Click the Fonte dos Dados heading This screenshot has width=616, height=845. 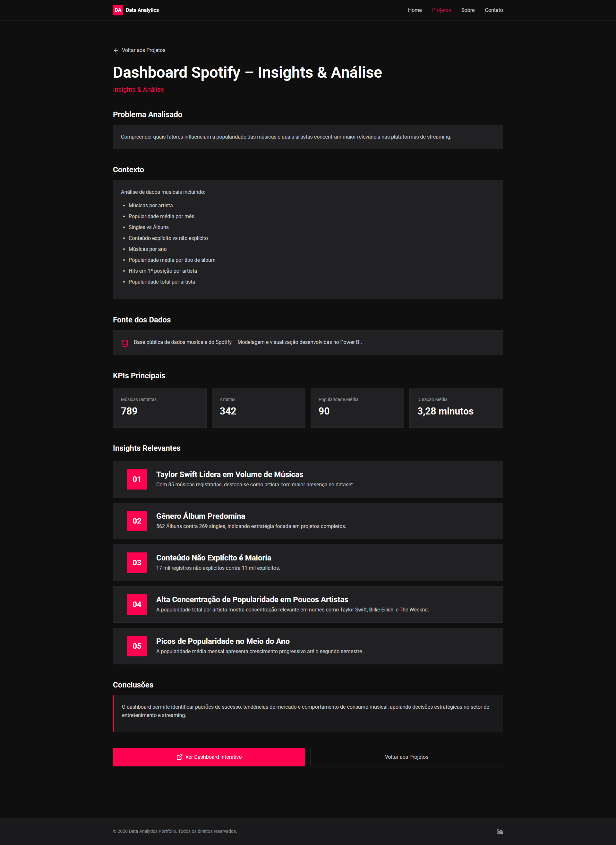(142, 320)
